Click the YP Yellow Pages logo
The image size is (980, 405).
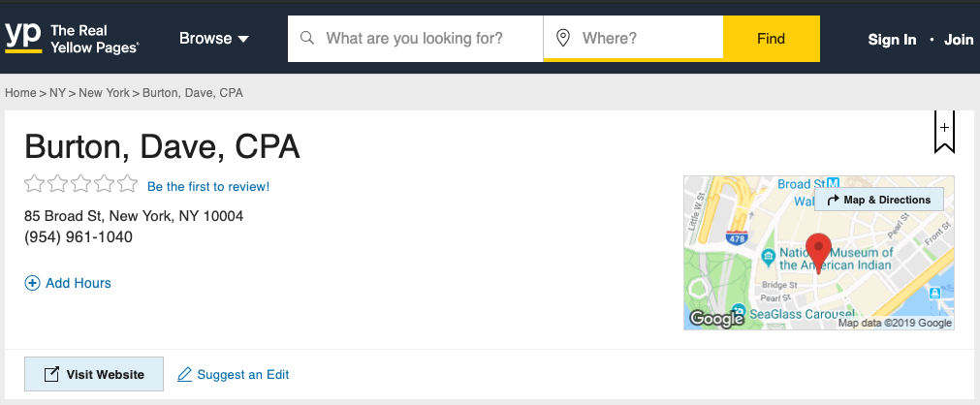[x=72, y=39]
